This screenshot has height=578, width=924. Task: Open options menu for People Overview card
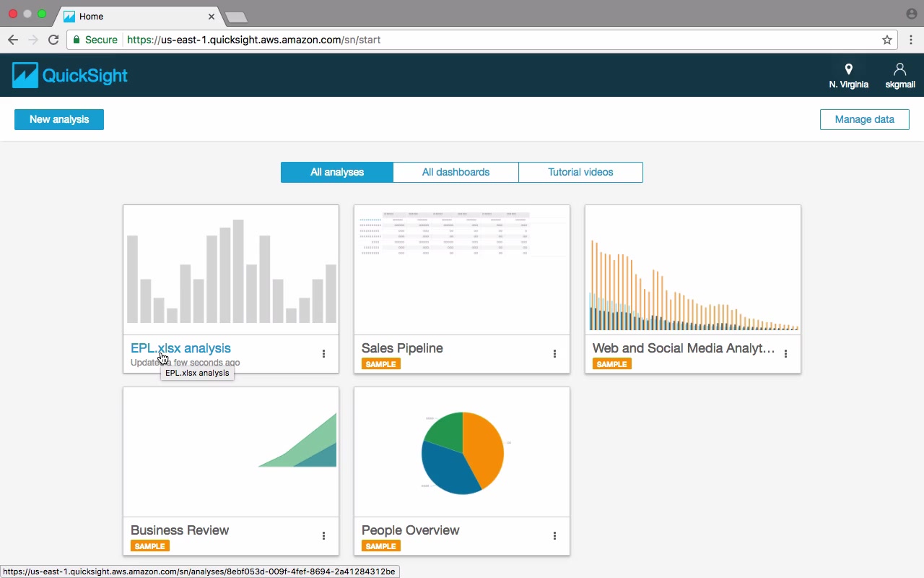coord(554,535)
